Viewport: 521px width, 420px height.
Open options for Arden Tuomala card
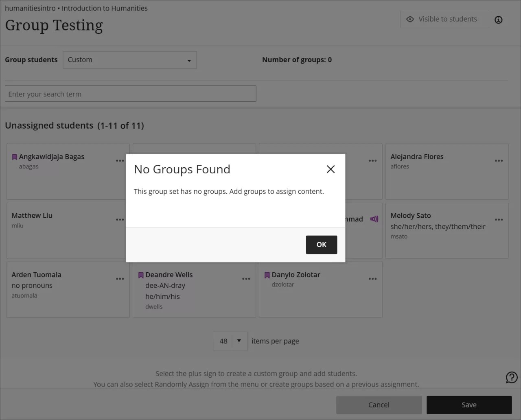tap(120, 279)
